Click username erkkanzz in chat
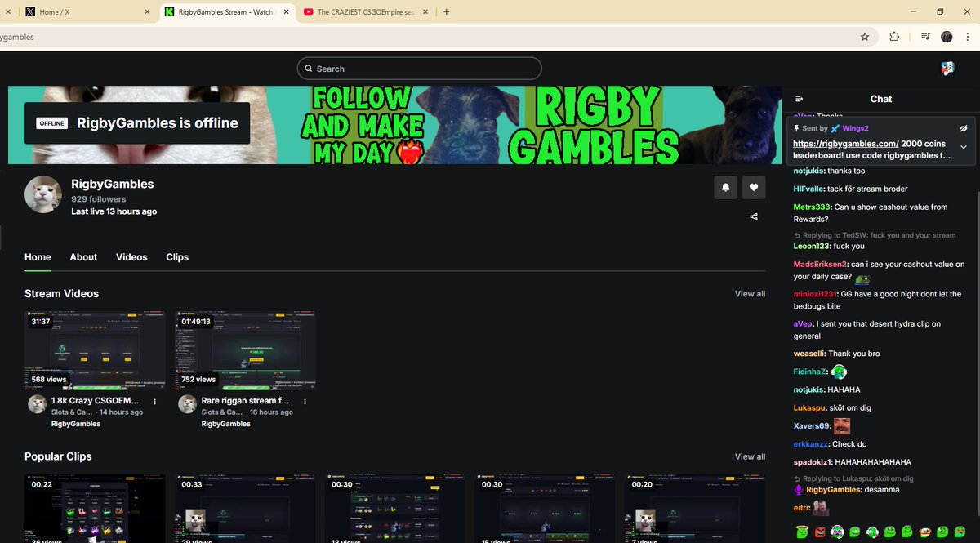This screenshot has width=980, height=543. click(810, 444)
